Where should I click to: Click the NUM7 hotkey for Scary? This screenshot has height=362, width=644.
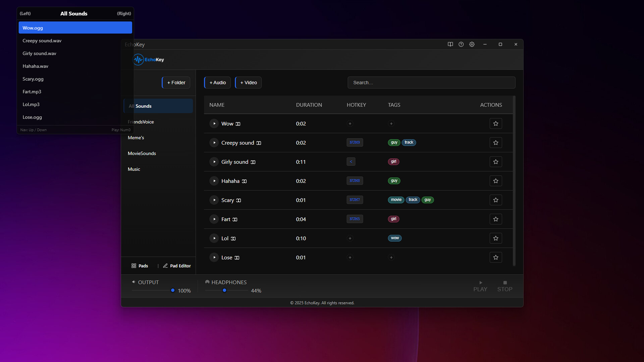pos(355,200)
